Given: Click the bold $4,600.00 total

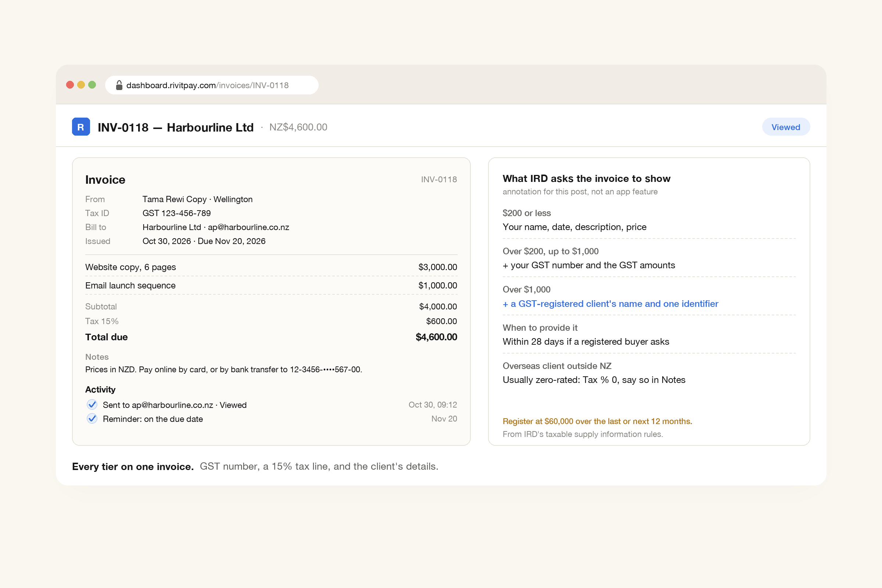Looking at the screenshot, I should (436, 337).
